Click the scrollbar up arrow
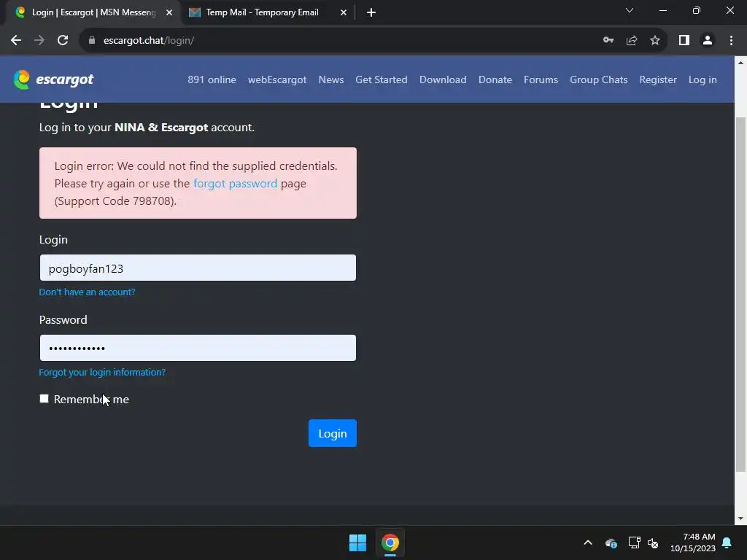The width and height of the screenshot is (747, 560). point(740,63)
